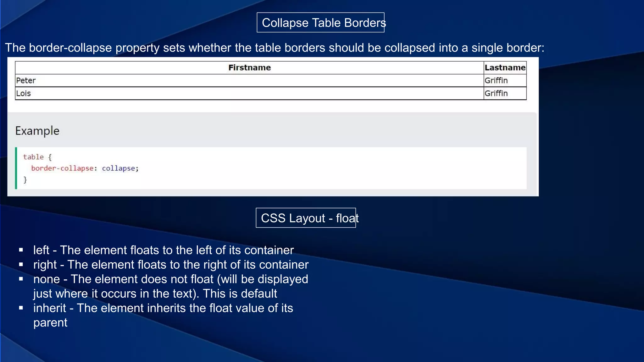Click the collapse value in code
The image size is (644, 362).
tap(119, 168)
